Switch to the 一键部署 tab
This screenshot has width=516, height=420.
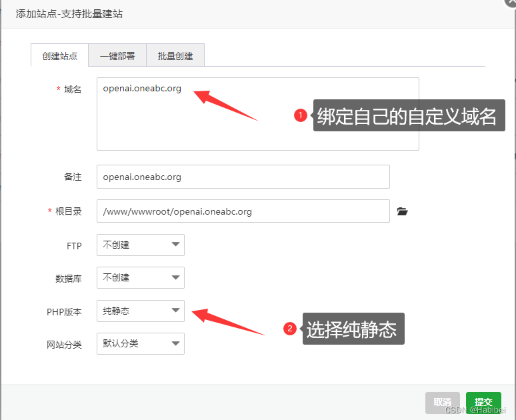pos(117,55)
